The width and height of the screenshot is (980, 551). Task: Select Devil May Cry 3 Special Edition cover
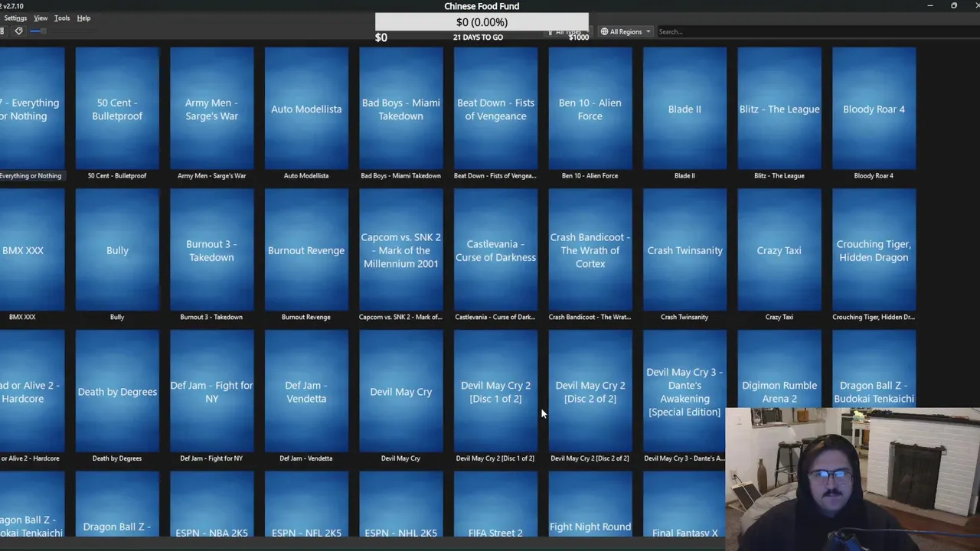684,391
